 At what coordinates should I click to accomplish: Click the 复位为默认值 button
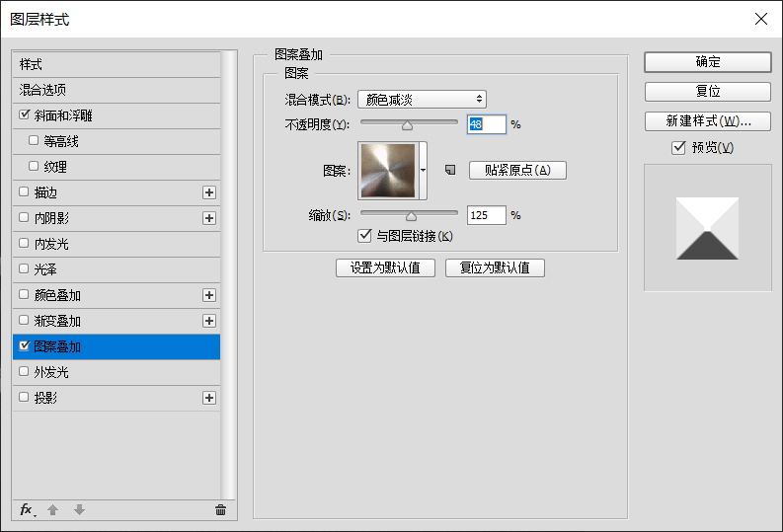(495, 268)
